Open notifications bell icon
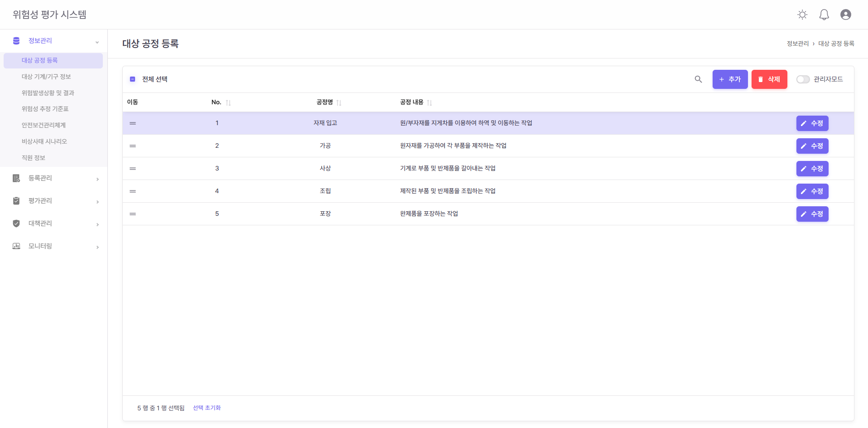The width and height of the screenshot is (868, 428). click(x=824, y=15)
